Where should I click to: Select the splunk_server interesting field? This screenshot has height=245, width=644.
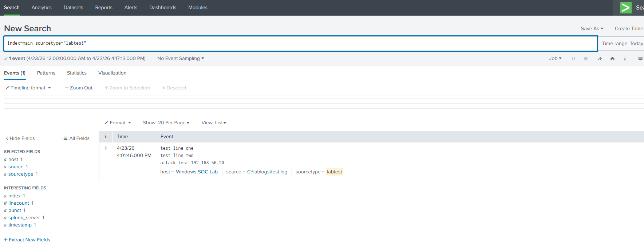pyautogui.click(x=24, y=218)
